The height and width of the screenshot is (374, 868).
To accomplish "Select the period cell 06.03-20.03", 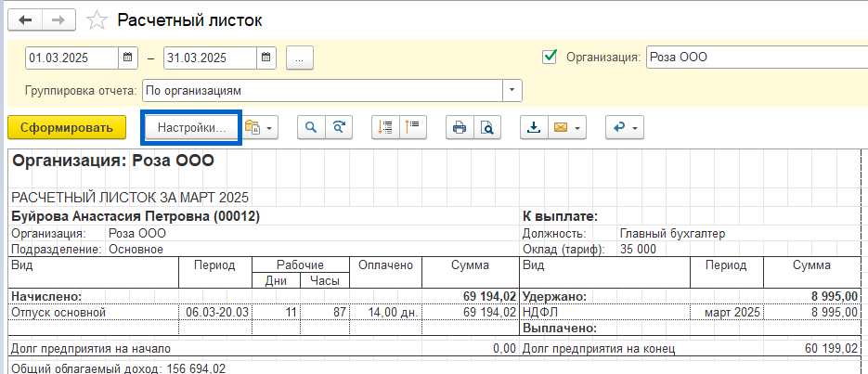I will (215, 313).
